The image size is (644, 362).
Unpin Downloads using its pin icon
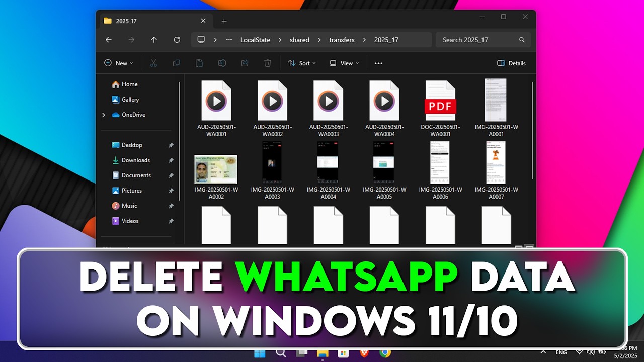(171, 160)
